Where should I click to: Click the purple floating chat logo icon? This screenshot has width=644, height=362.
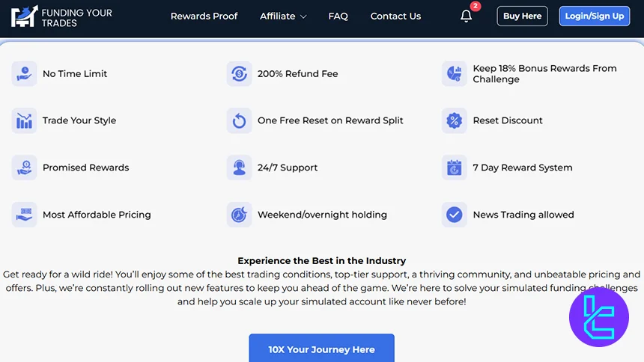(x=599, y=317)
